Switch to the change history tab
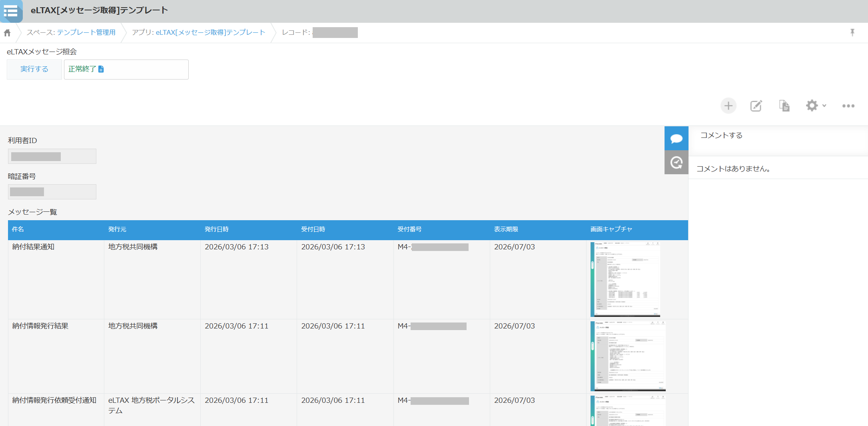The image size is (868, 426). pos(676,163)
